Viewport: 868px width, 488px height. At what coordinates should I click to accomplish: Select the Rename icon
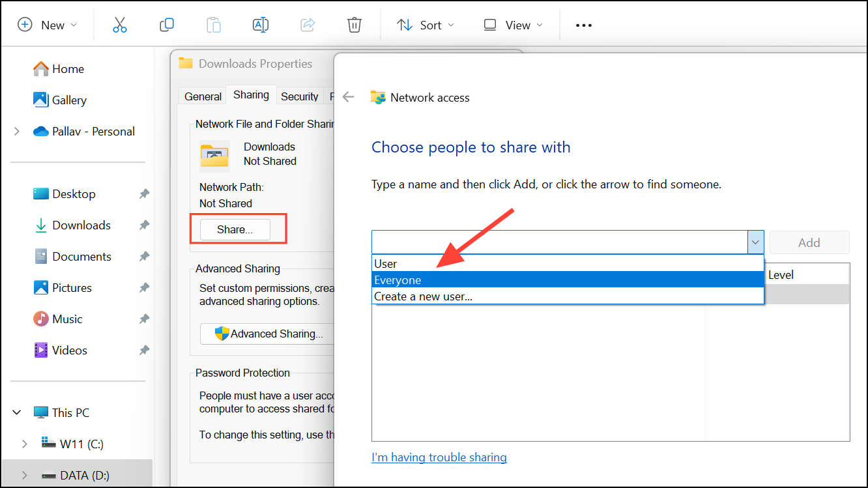261,24
